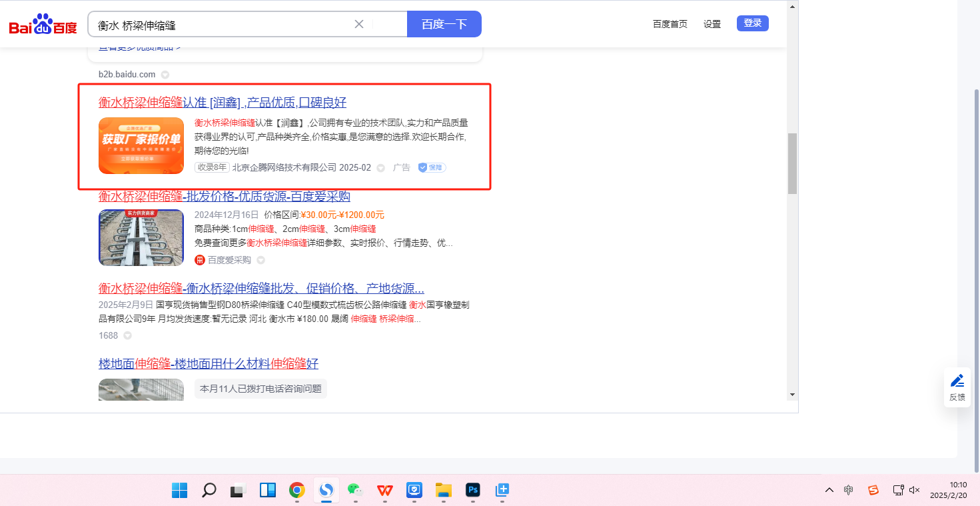Expand dropdown arrow next to 百度爱采购 source
Viewport: 980px width, 506px height.
[x=261, y=260]
